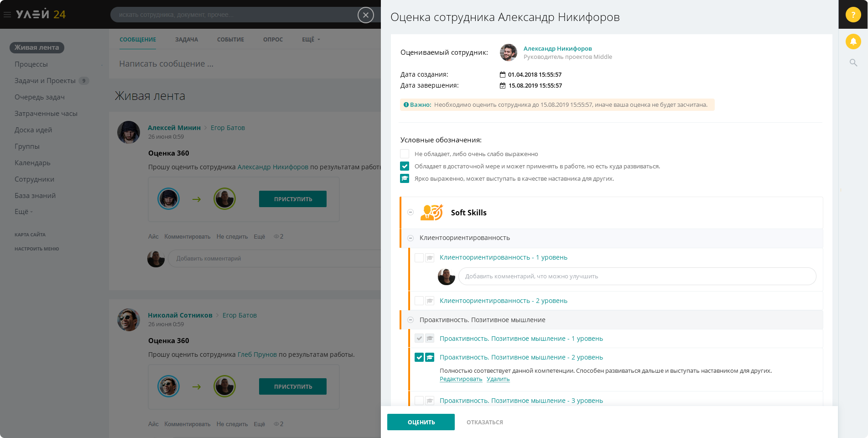Viewport: 868px width, 438px height.
Task: Collapse the Soft Skills section
Action: 411,213
